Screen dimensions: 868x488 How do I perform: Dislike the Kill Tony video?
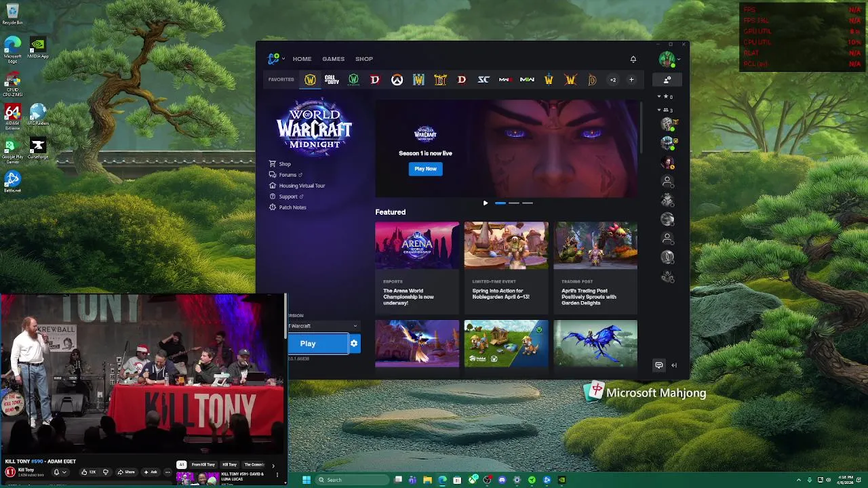point(105,472)
